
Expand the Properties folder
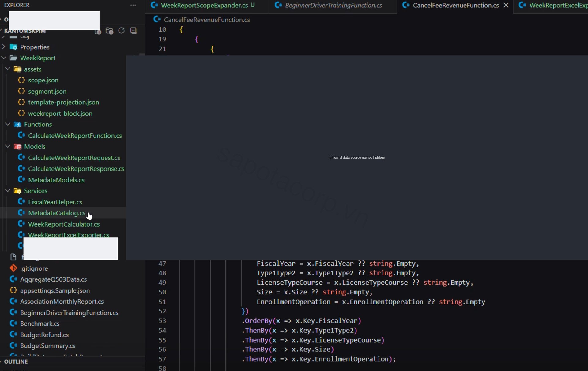[4, 47]
